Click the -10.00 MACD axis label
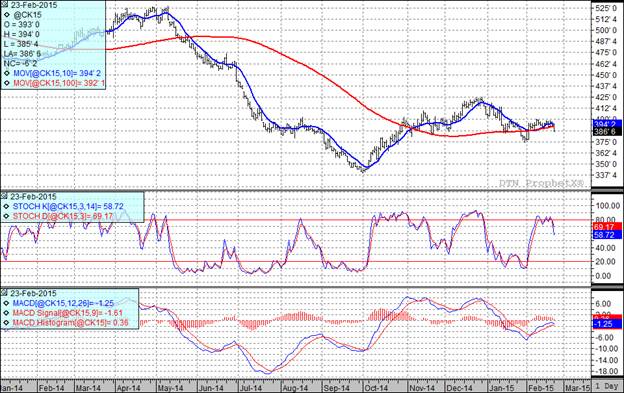 coord(607,349)
